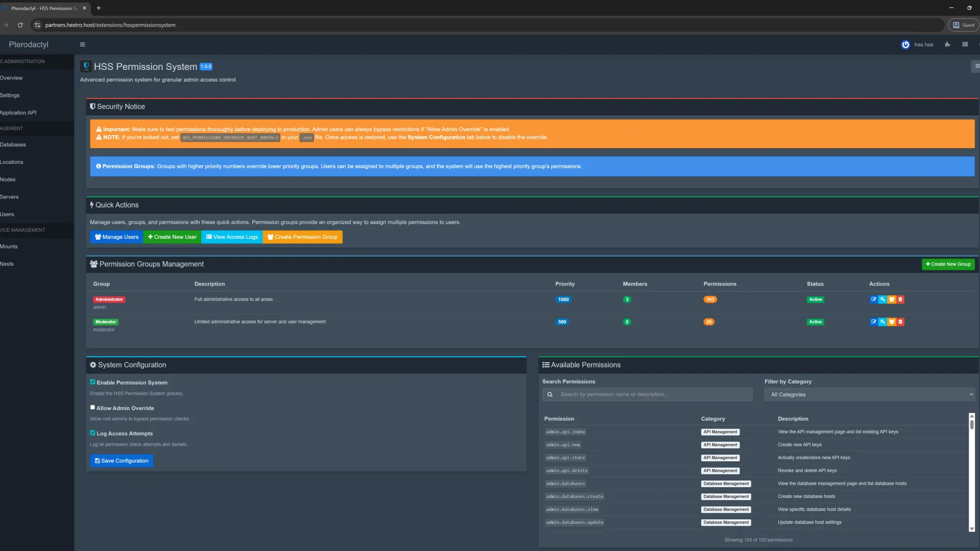Uncheck Enable Permission System checkbox
This screenshot has width=980, height=551.
pyautogui.click(x=93, y=382)
